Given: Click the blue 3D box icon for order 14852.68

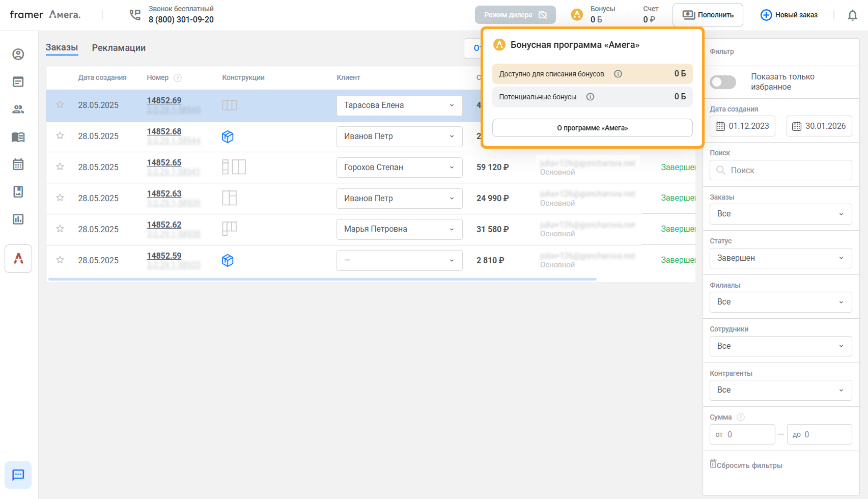Looking at the screenshot, I should pyautogui.click(x=228, y=136).
